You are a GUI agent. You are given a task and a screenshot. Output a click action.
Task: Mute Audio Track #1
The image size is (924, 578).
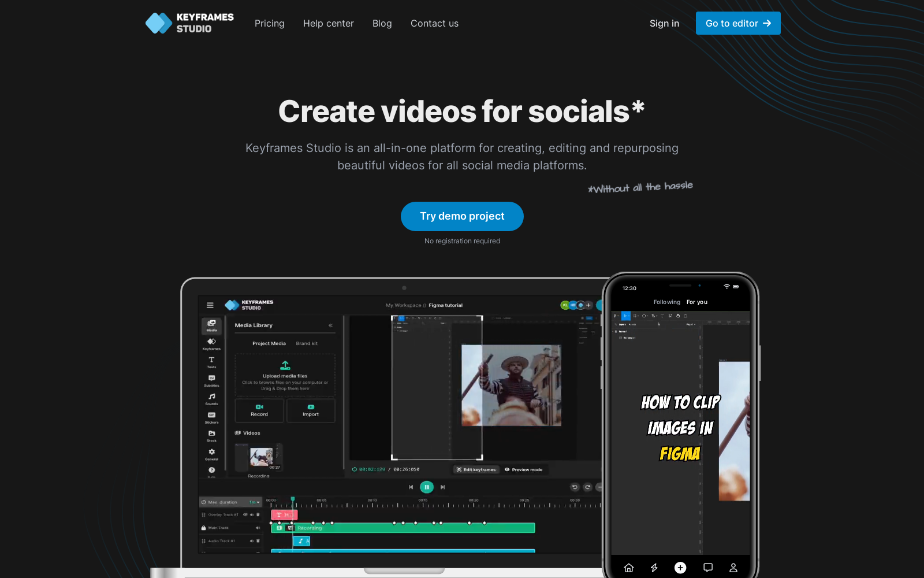pos(252,541)
